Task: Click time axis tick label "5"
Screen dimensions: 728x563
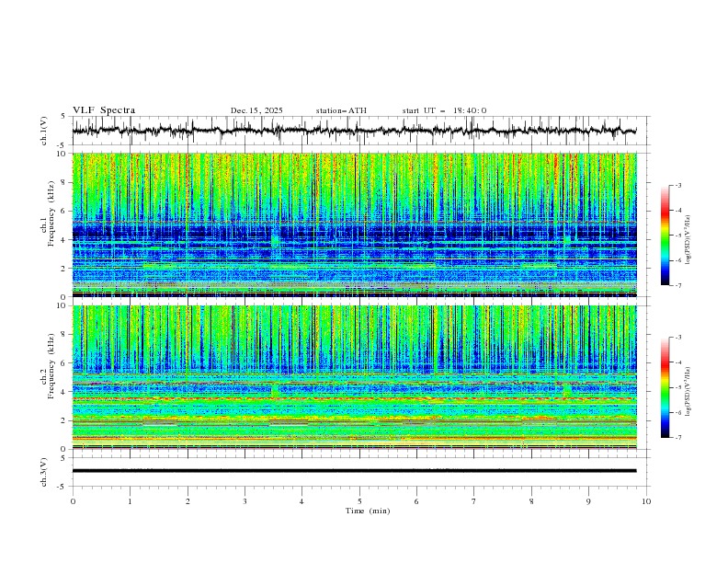Action: (x=359, y=501)
